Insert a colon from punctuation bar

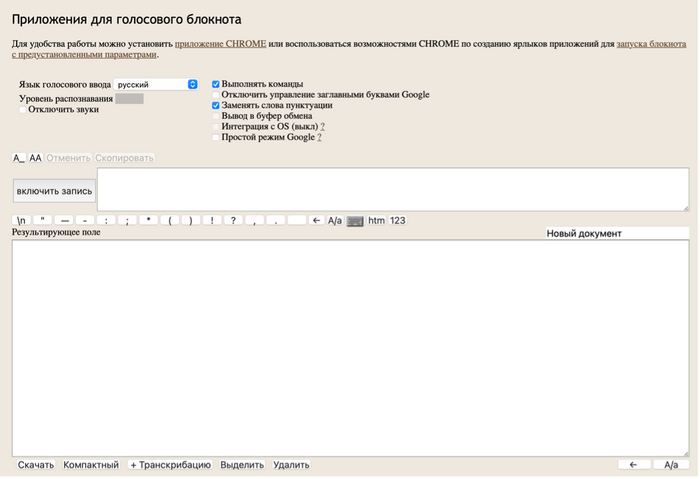coord(106,221)
